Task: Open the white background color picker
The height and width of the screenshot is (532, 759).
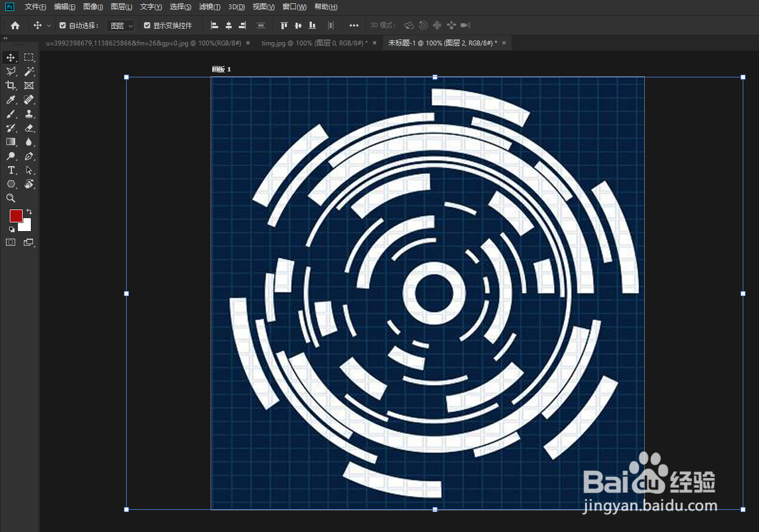Action: (x=26, y=226)
